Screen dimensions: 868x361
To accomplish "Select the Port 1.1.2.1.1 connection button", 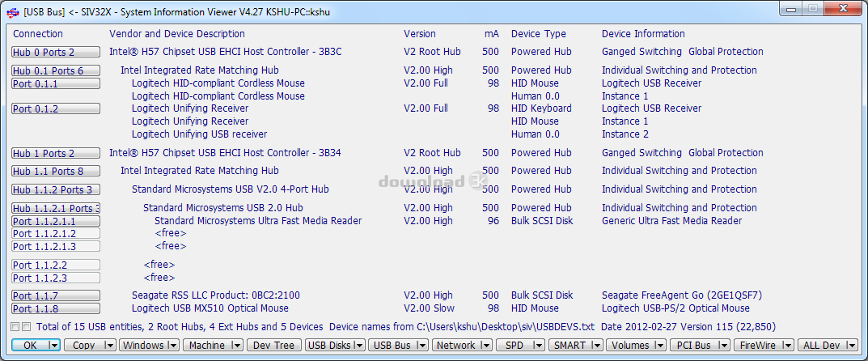I will coord(56,221).
